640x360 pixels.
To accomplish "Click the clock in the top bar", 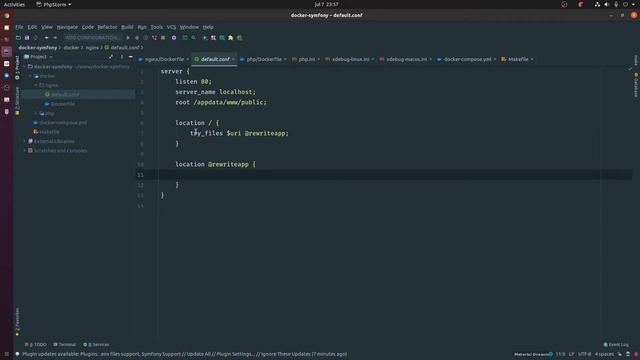I will pos(326,4).
